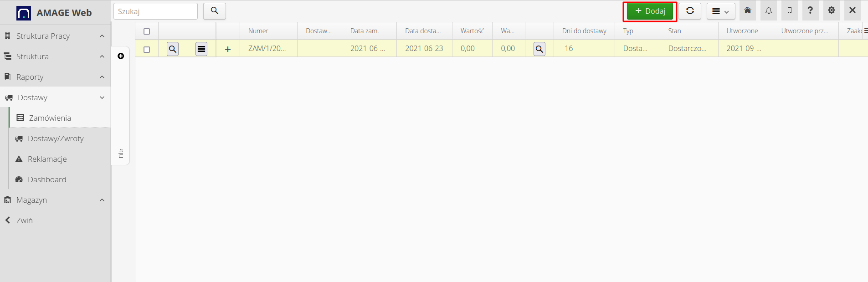Tick the checkbox for the ZAM/1/20 row
Image resolution: width=868 pixels, height=282 pixels.
tap(147, 49)
